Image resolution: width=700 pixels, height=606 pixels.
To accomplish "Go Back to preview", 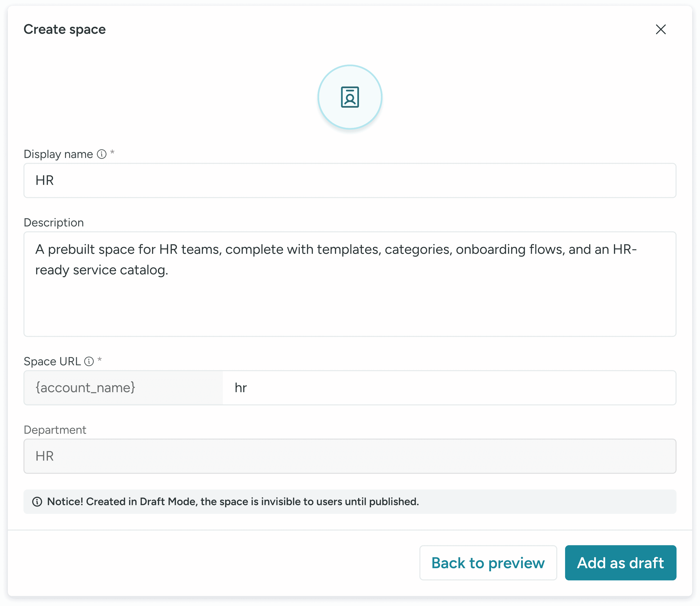I will [488, 563].
